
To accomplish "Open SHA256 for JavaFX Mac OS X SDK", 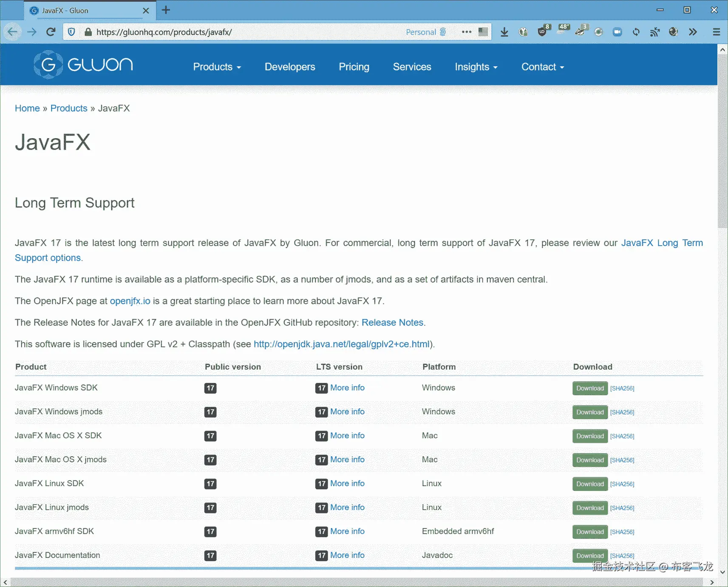I will [622, 436].
